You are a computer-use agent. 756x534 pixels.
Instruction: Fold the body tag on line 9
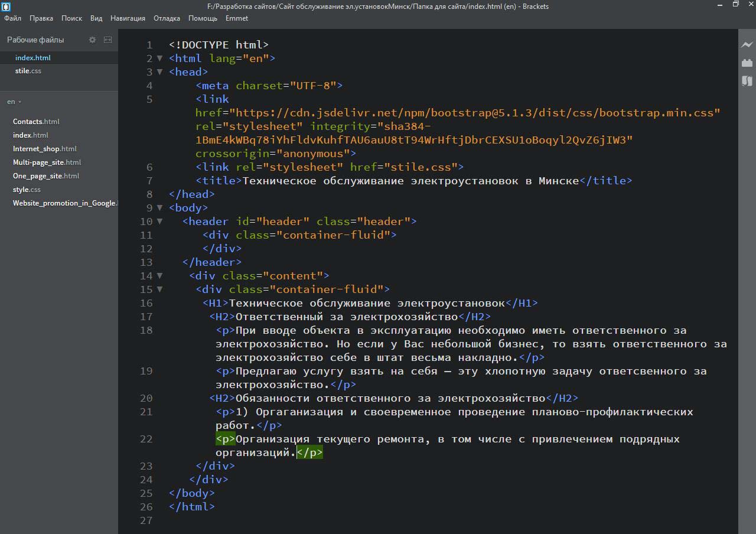[x=159, y=208]
